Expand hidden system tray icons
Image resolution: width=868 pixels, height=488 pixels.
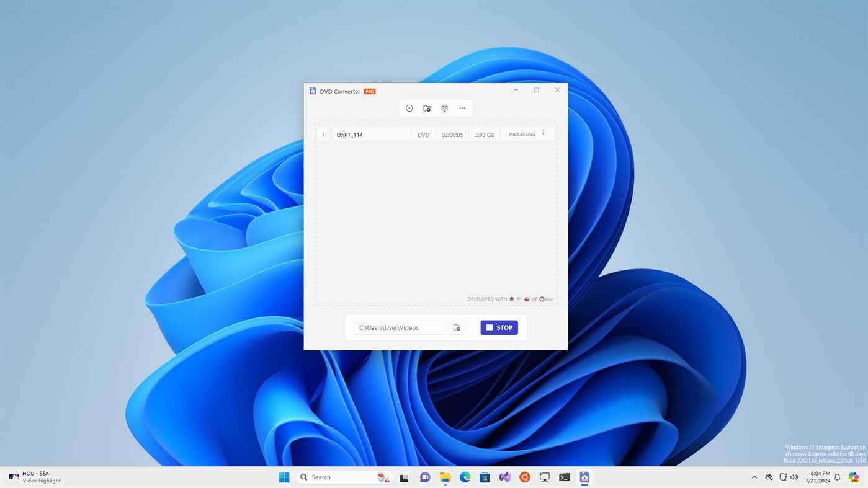[x=753, y=477]
